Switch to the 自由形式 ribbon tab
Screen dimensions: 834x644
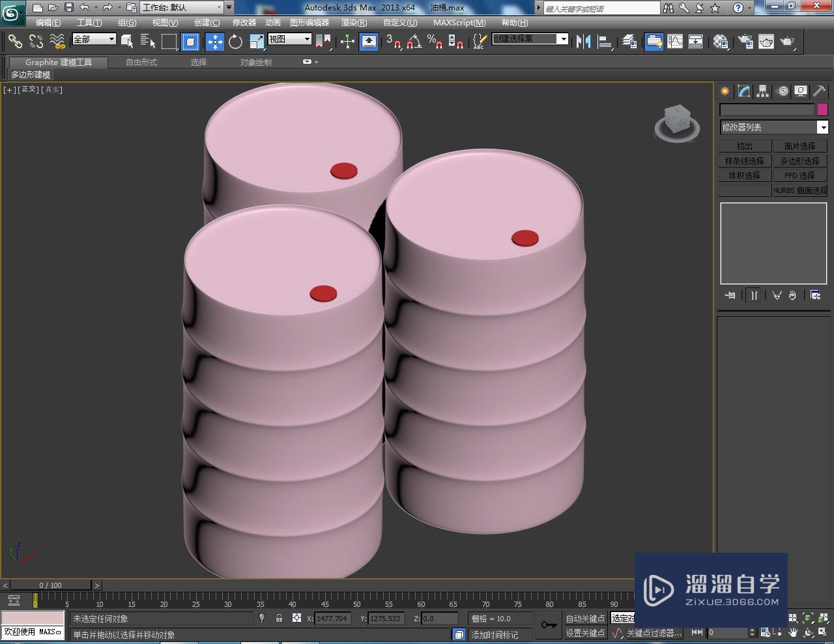pos(141,63)
